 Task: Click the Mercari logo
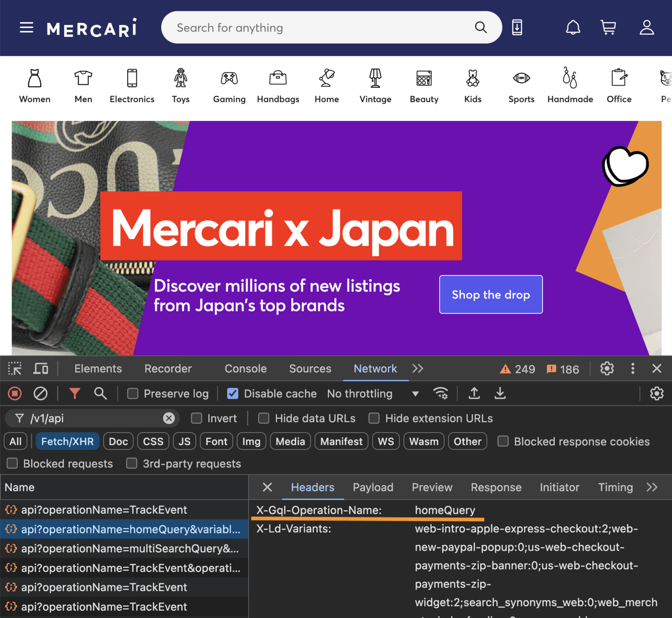point(92,28)
